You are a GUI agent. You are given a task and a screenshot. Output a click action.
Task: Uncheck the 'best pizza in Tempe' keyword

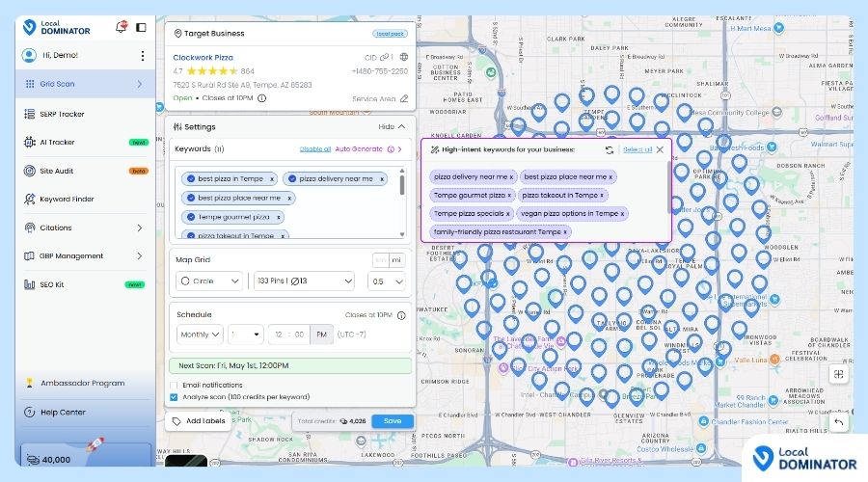pyautogui.click(x=190, y=178)
